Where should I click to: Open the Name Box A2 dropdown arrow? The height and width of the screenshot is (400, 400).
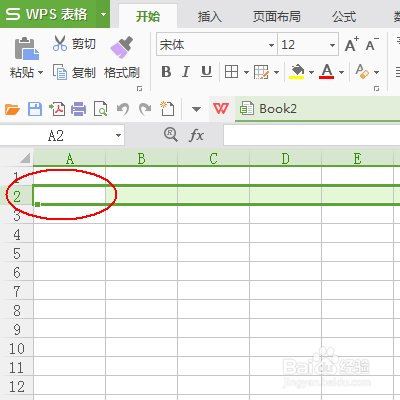tap(118, 135)
